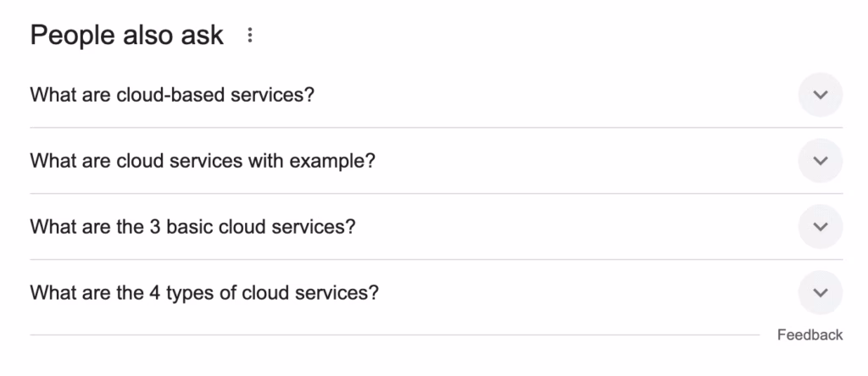This screenshot has height=376, width=868.
Task: Open 'What are cloud services with example?' text
Action: (203, 161)
